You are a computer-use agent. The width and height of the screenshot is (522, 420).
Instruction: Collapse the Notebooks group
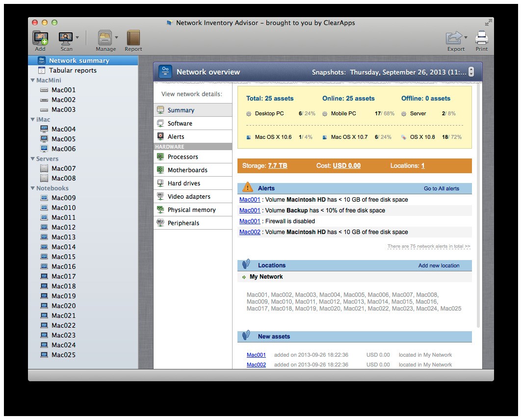click(32, 188)
